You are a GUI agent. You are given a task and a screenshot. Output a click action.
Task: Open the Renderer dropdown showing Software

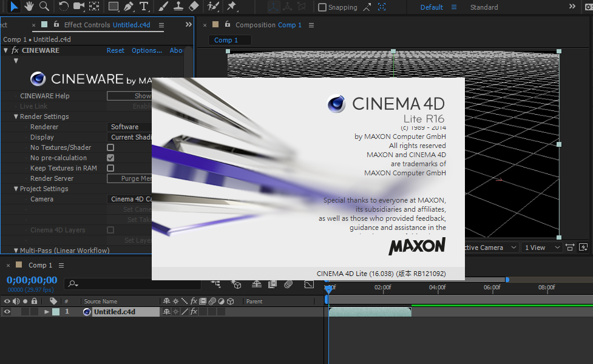click(x=129, y=127)
